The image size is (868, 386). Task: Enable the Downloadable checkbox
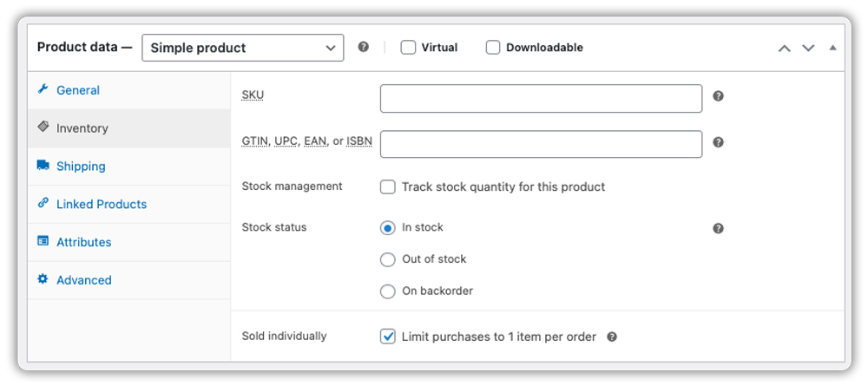[x=493, y=48]
